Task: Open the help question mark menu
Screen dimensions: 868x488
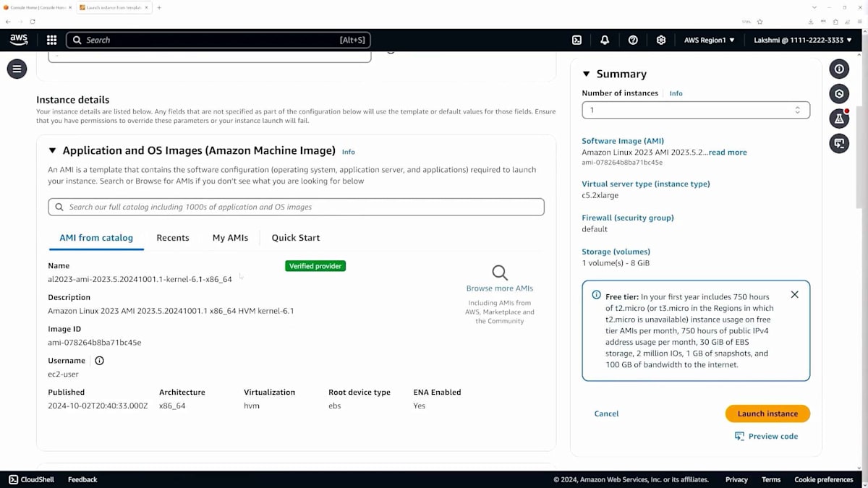Action: point(633,40)
